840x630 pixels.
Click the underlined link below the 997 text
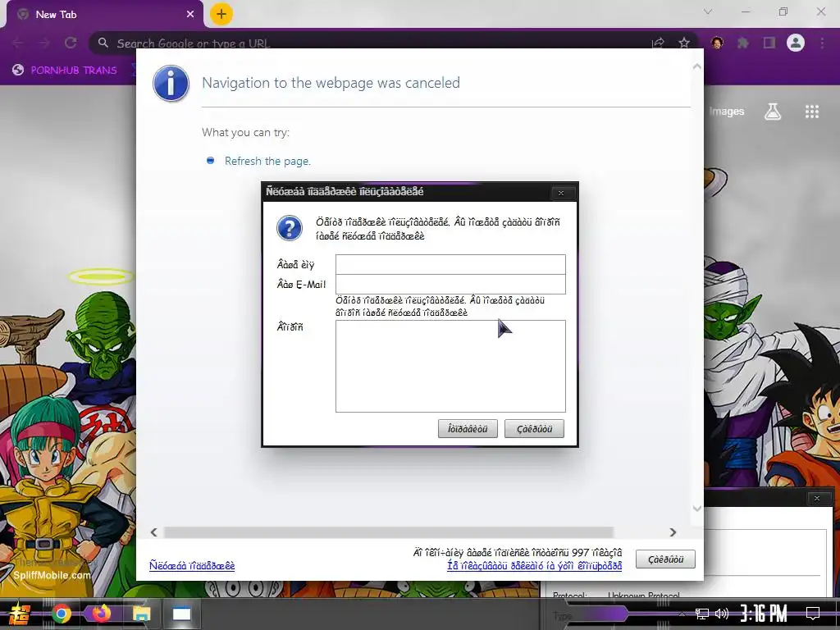534,566
